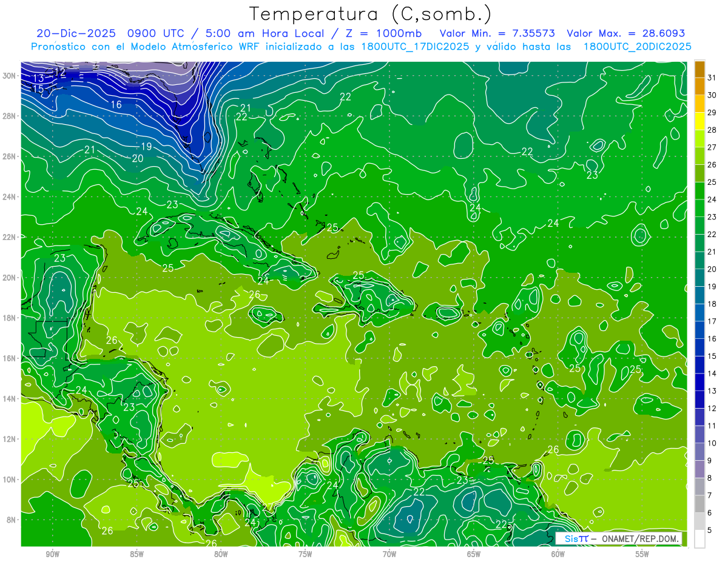The height and width of the screenshot is (562, 728).
Task: Click the "12N" latitude axis label
Action: coord(10,439)
